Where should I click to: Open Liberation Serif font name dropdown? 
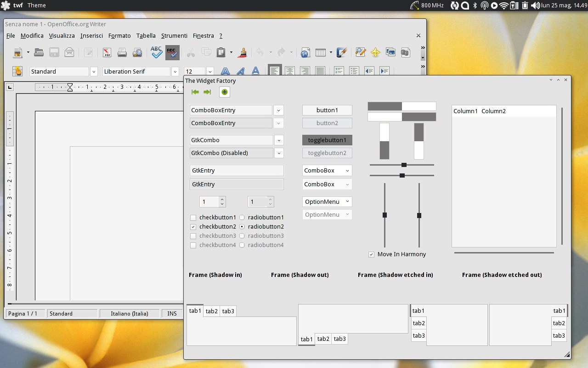(175, 71)
